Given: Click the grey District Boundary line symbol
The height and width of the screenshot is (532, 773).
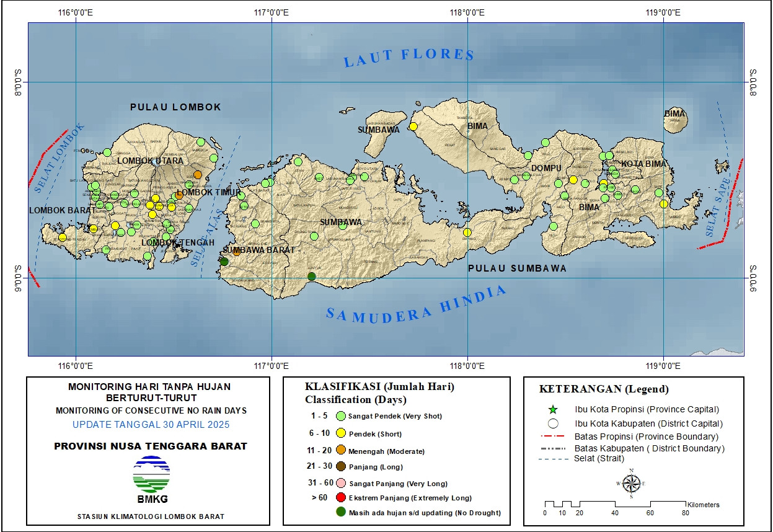Looking at the screenshot, I should (x=553, y=448).
